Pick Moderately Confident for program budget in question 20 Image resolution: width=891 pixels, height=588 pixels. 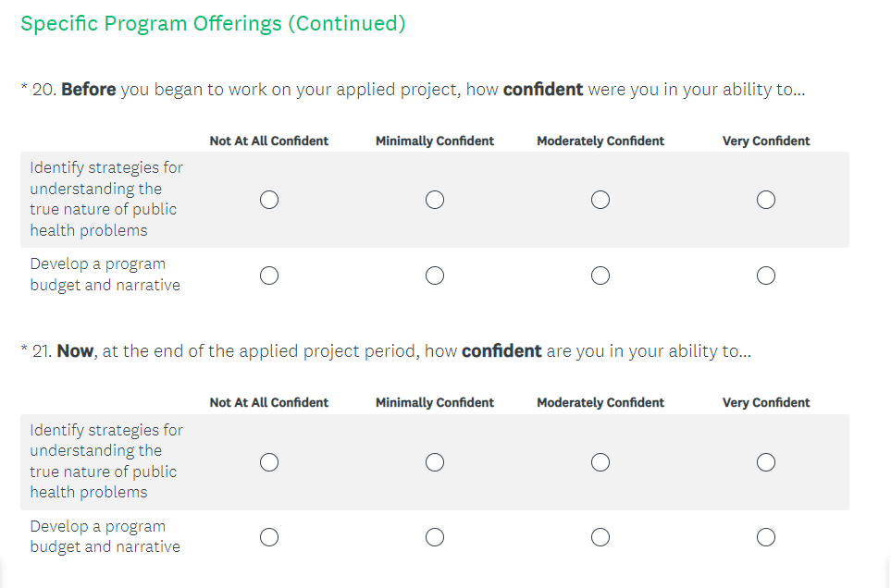pyautogui.click(x=600, y=276)
